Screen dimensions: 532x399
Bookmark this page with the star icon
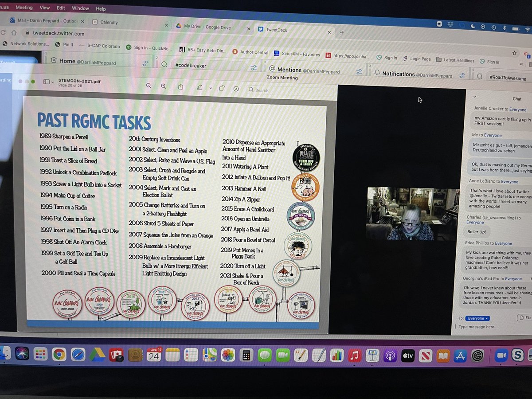[514, 52]
